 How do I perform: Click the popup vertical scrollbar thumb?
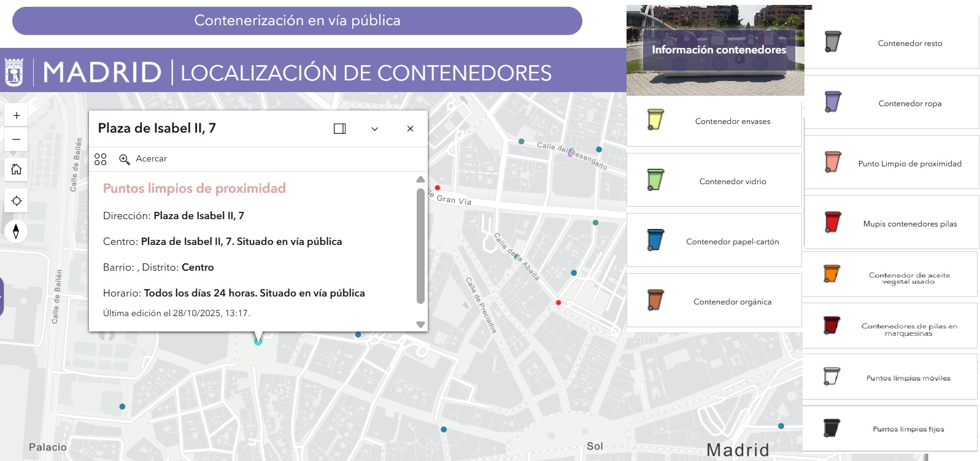420,246
